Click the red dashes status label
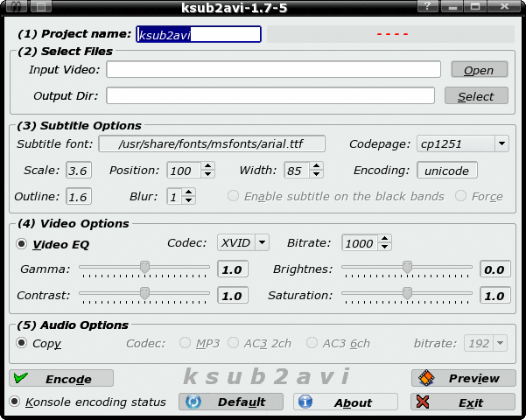Screen dimensions: 526x420 [x=392, y=34]
